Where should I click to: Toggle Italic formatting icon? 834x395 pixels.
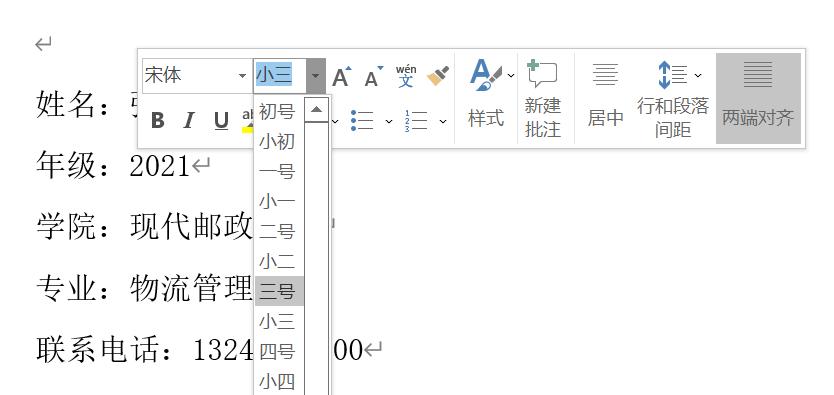click(188, 121)
